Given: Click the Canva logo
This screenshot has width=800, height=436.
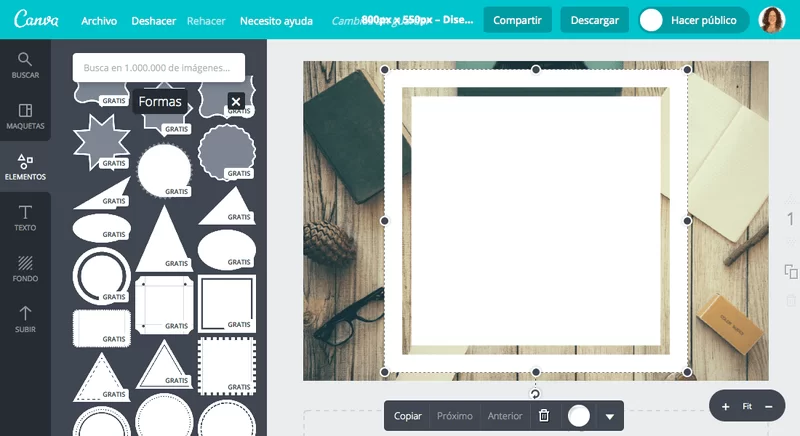Looking at the screenshot, I should pos(36,20).
